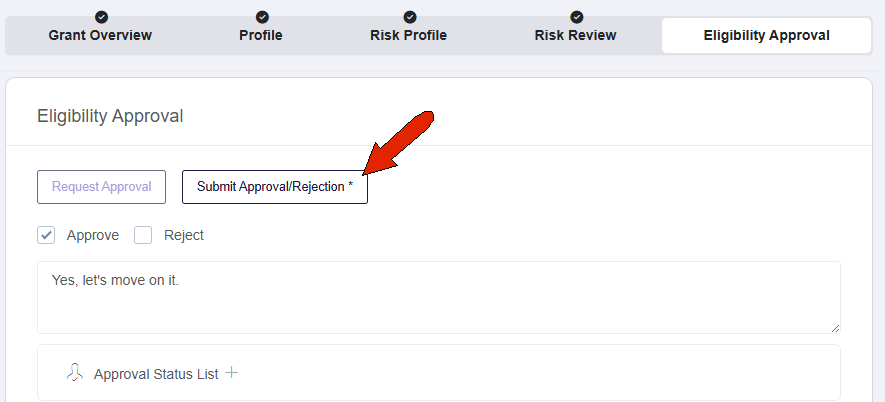Switch to the Grant Overview tab
885x402 pixels.
click(100, 35)
